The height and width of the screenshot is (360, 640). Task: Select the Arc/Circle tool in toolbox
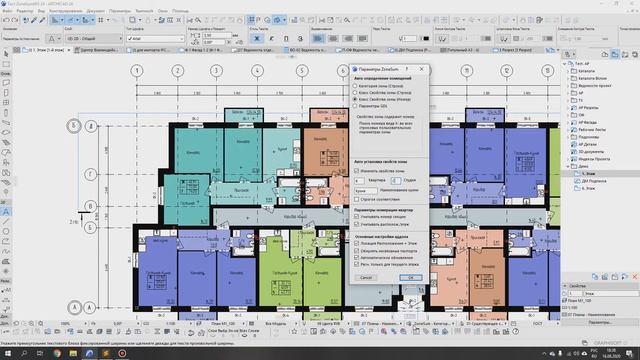pos(6,231)
